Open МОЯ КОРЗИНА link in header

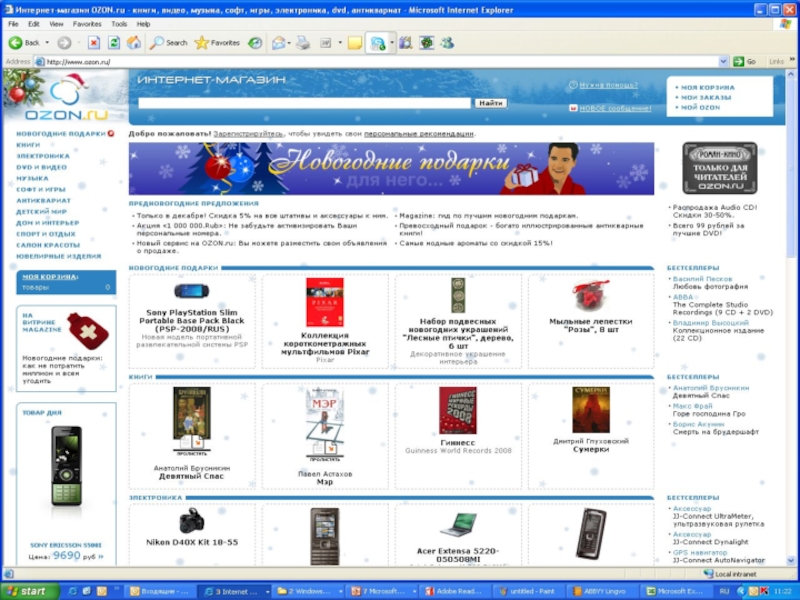click(708, 88)
